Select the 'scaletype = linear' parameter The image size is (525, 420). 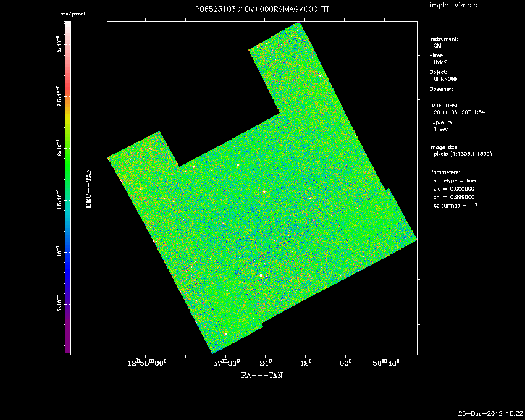pyautogui.click(x=456, y=180)
